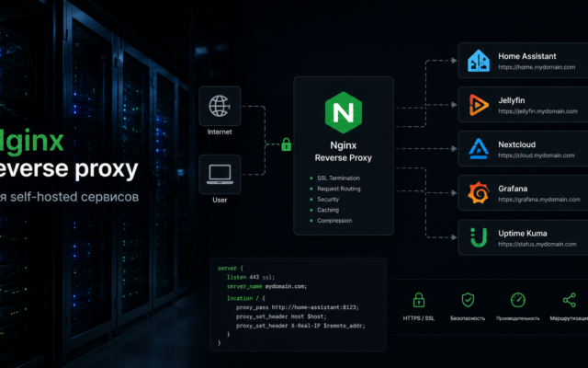
Task: Click the Caching bullet item
Action: 324,210
